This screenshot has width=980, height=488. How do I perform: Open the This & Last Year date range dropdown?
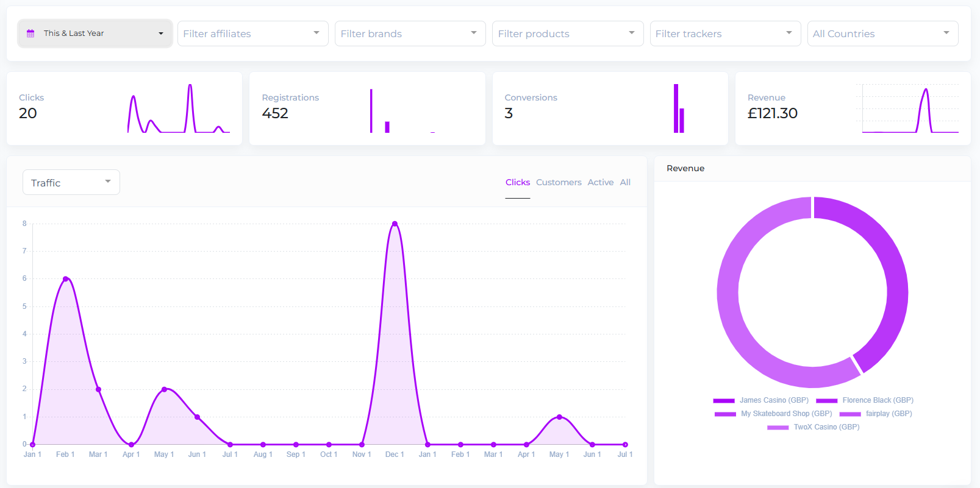(x=95, y=34)
